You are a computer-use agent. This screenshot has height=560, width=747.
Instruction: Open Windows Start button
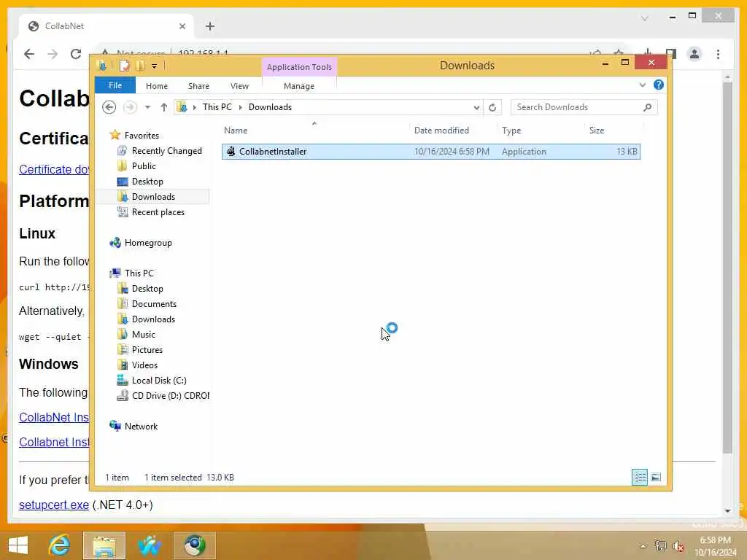[x=18, y=545]
